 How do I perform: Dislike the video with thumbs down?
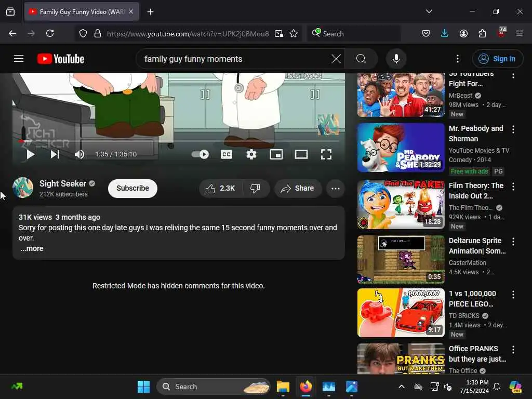(x=256, y=188)
